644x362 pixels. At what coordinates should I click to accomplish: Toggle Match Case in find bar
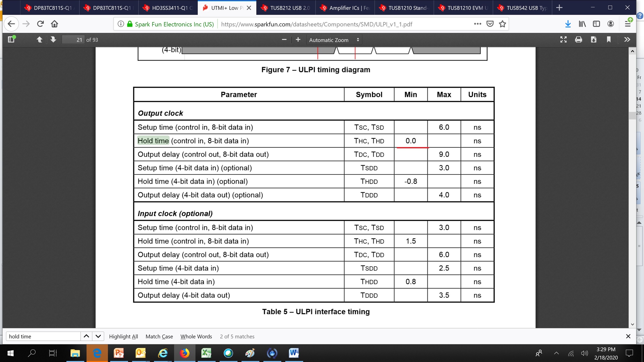159,336
